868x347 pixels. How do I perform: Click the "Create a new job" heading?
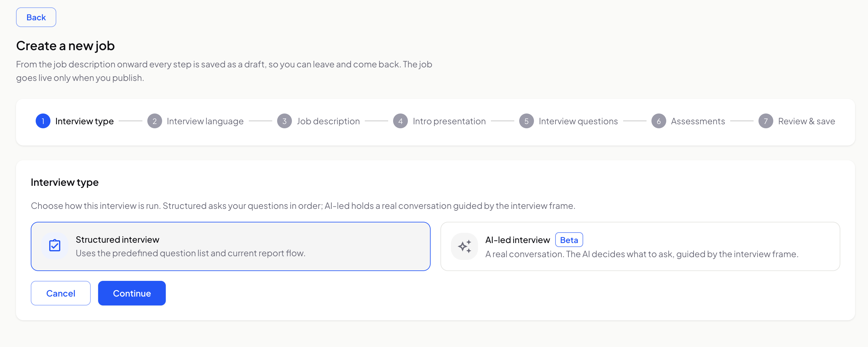coord(66,46)
